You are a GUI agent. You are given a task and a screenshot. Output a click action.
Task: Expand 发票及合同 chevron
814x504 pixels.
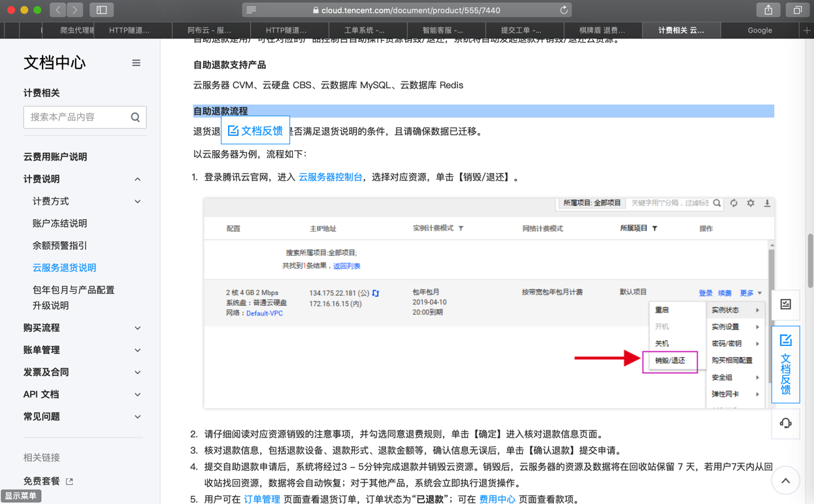(x=137, y=372)
